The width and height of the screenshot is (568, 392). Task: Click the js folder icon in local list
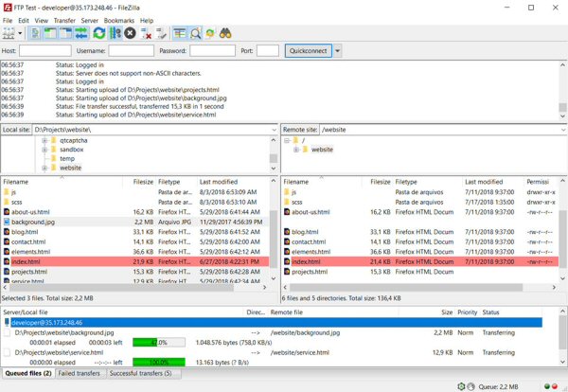(7, 192)
